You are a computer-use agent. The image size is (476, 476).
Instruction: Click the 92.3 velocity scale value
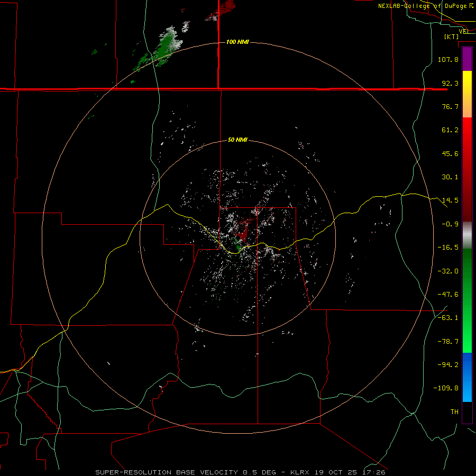450,83
